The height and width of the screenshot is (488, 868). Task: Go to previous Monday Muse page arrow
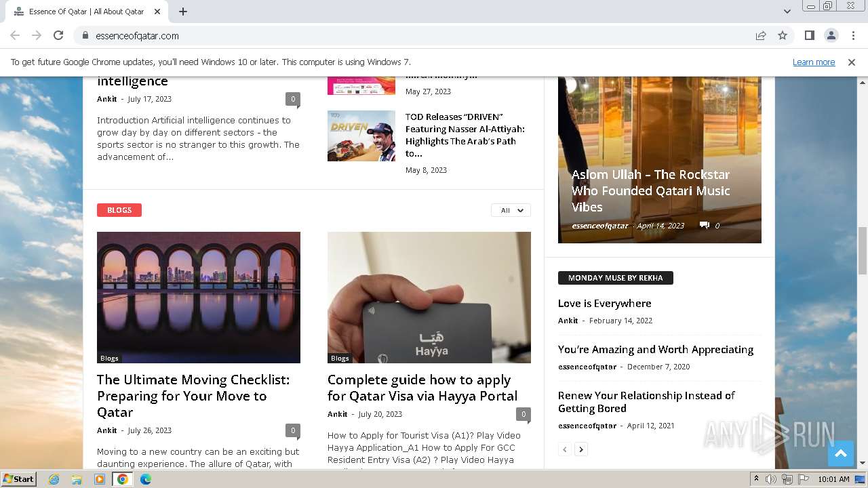point(565,449)
